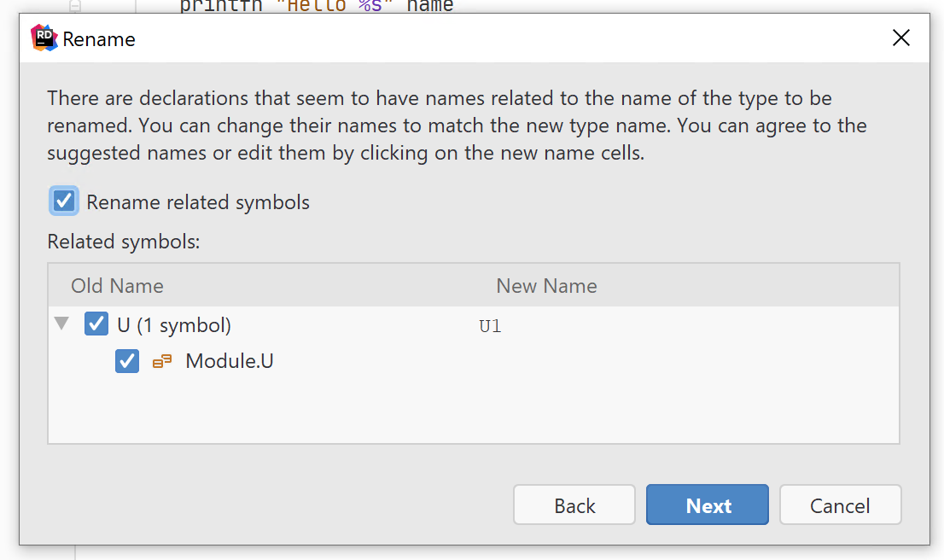Uncheck the 'Module.U' checkbox
Screen dimensions: 944x560
point(126,361)
